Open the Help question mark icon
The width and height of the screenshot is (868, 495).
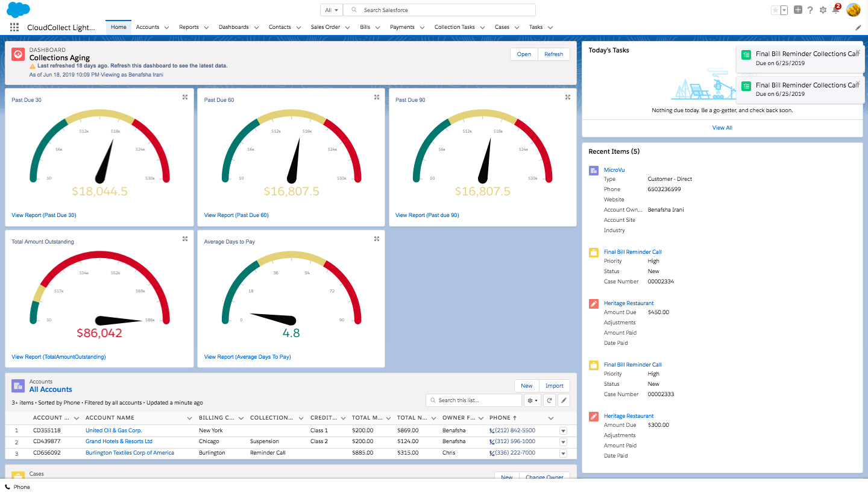pyautogui.click(x=810, y=10)
